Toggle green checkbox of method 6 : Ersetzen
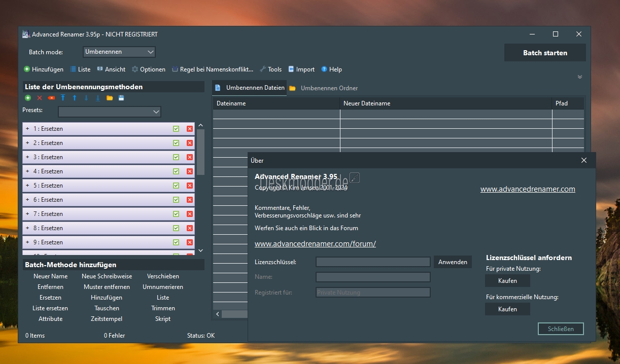The height and width of the screenshot is (364, 620). click(x=176, y=200)
